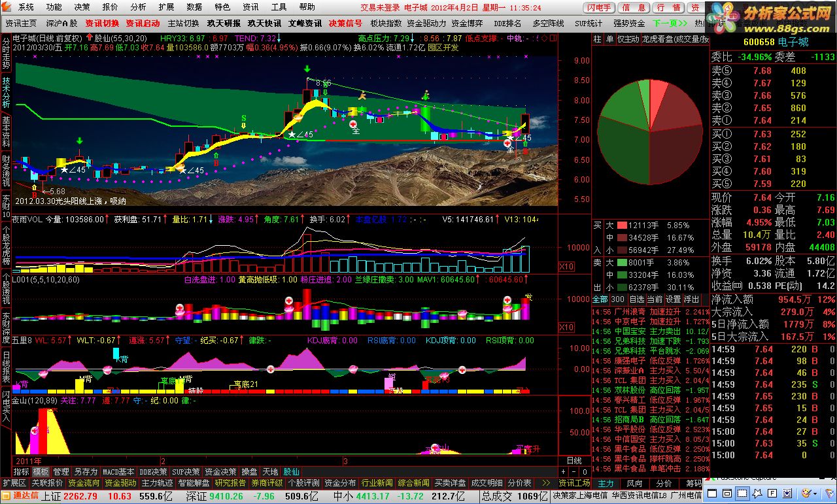Click the 风向 tab at the bottom right

tap(634, 483)
